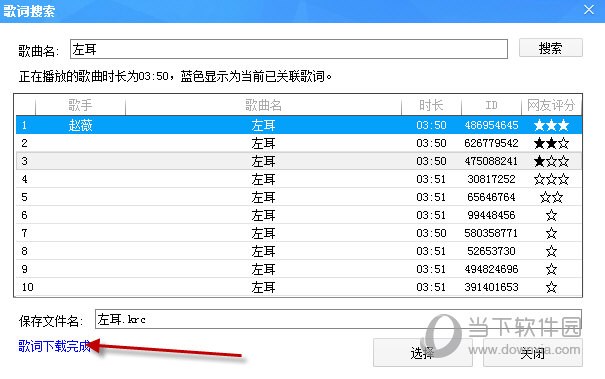Viewport: 605px width, 379px height.
Task: Sort by the ID column header
Action: pyautogui.click(x=491, y=105)
